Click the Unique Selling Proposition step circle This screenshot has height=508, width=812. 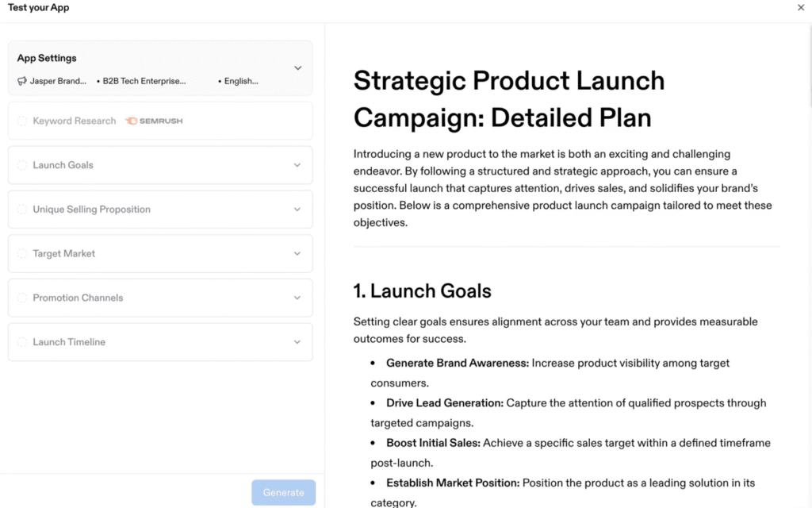point(22,210)
